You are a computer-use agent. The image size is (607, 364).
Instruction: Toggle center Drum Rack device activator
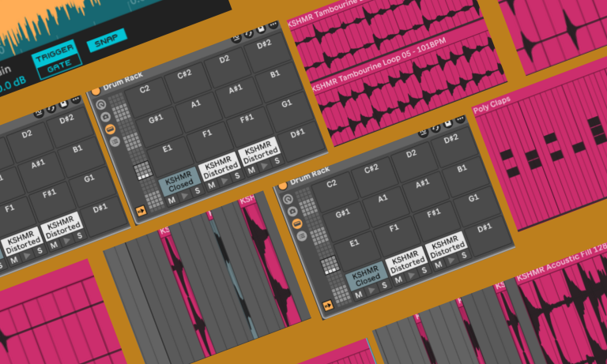pos(95,92)
